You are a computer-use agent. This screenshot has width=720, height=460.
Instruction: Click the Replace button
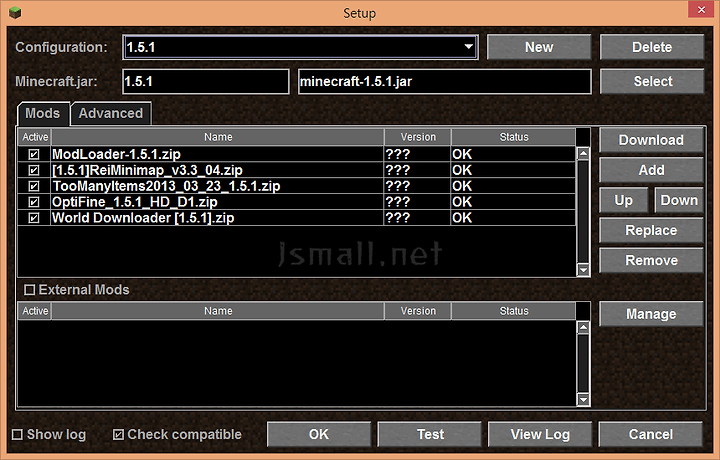[651, 230]
